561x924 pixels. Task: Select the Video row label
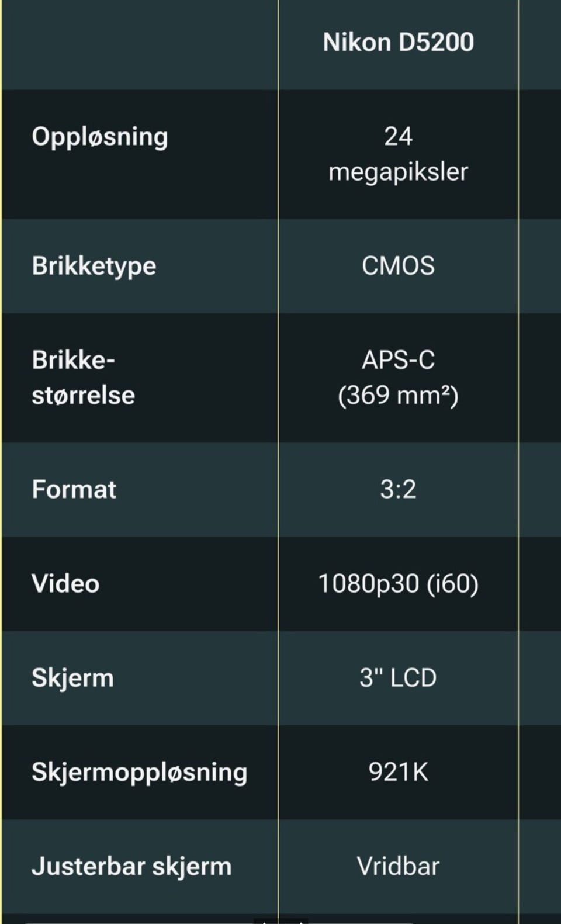65,583
